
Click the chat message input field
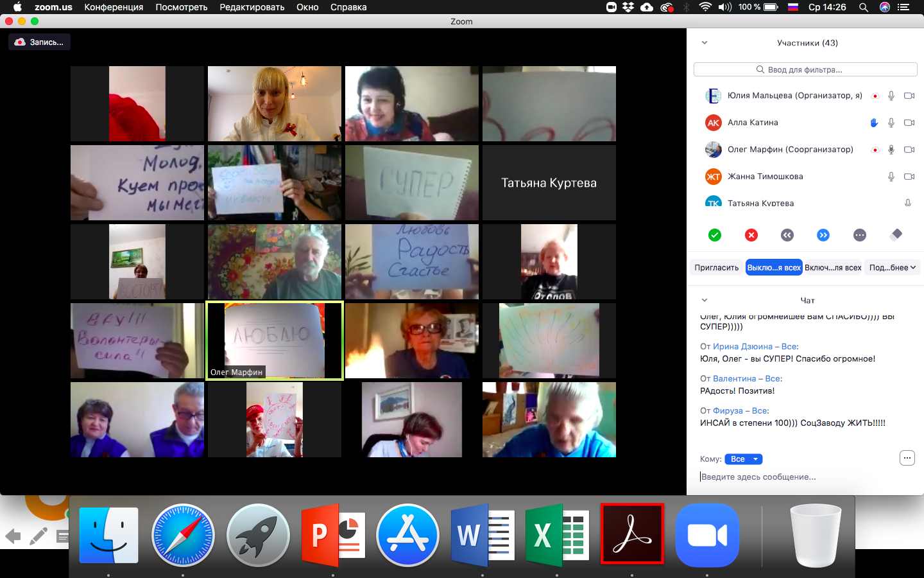(805, 477)
